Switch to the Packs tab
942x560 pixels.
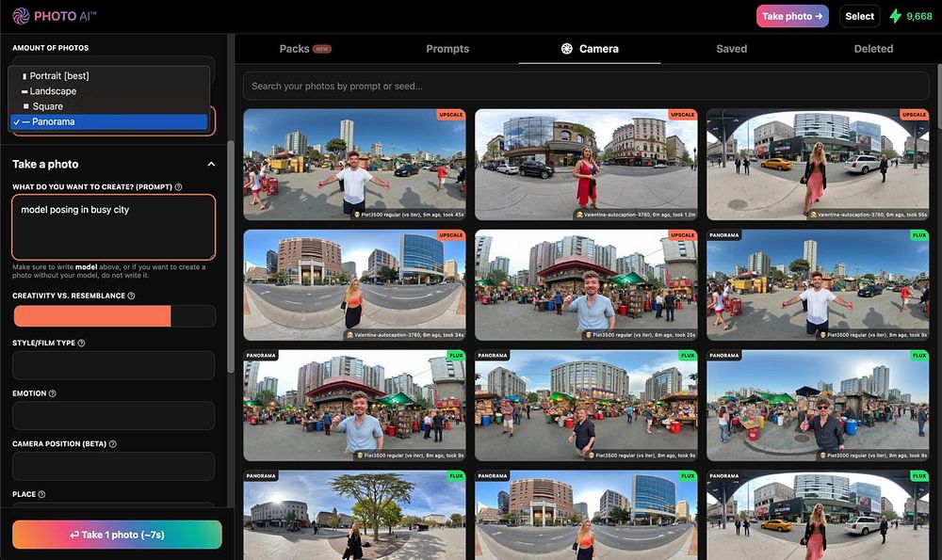[305, 49]
